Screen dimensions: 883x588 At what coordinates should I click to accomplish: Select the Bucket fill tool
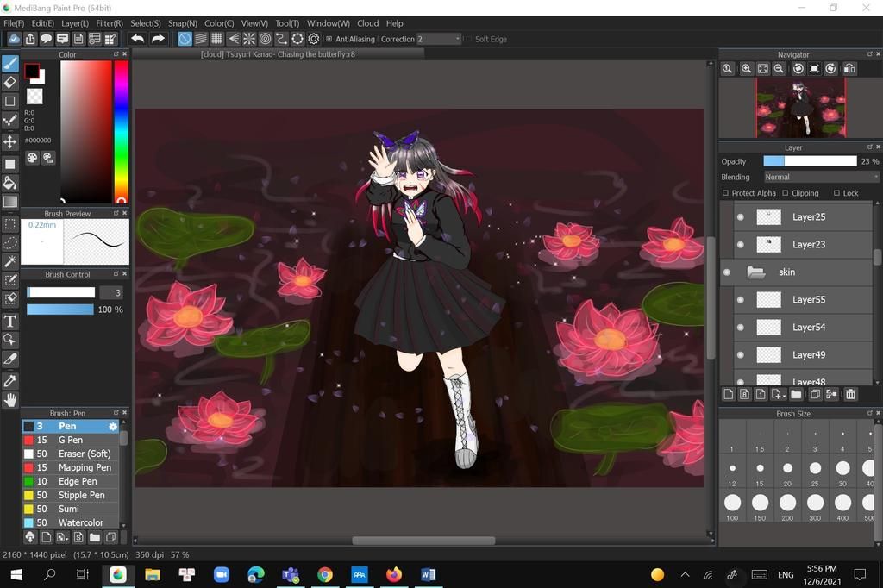click(10, 183)
